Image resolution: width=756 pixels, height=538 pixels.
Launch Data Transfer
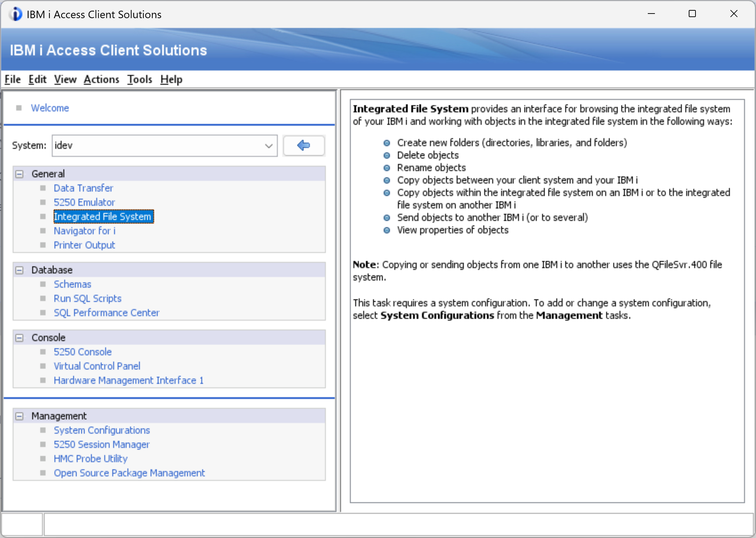point(83,188)
